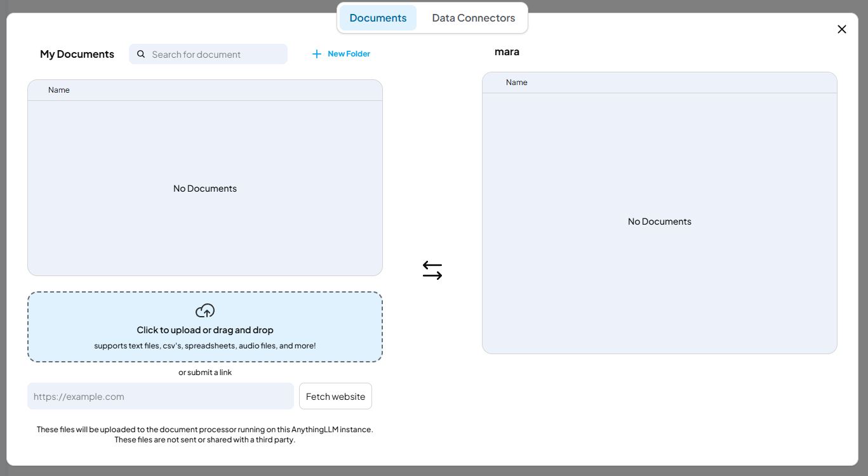Image resolution: width=868 pixels, height=476 pixels.
Task: Click the https://example.com link input
Action: coord(160,396)
